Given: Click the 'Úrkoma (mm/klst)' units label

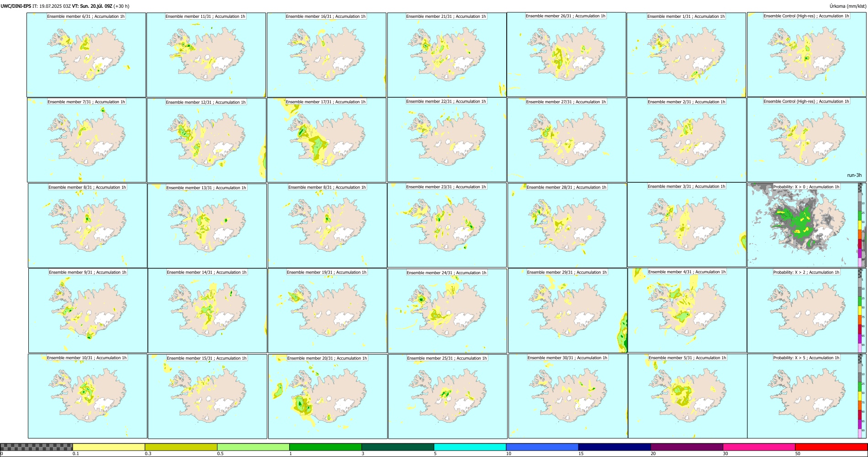Looking at the screenshot, I should coord(847,6).
